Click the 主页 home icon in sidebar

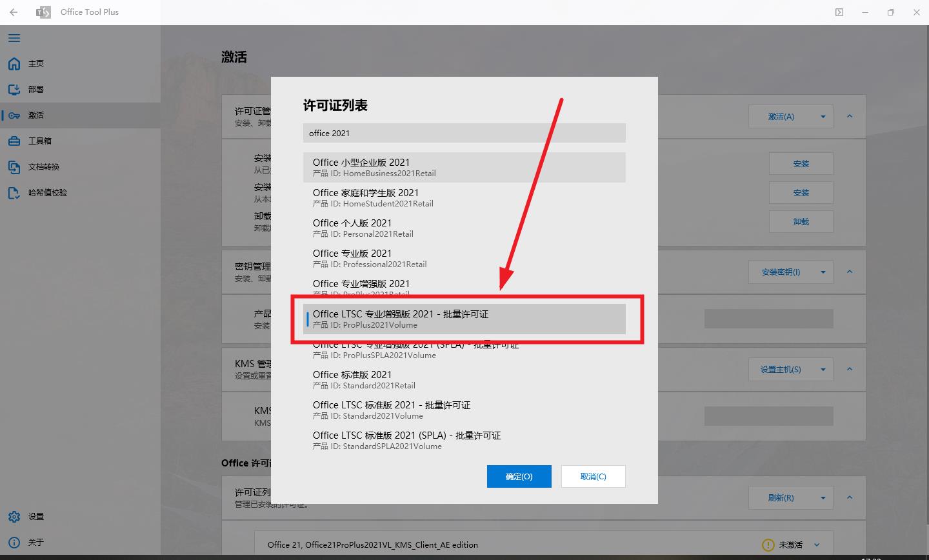pos(14,63)
